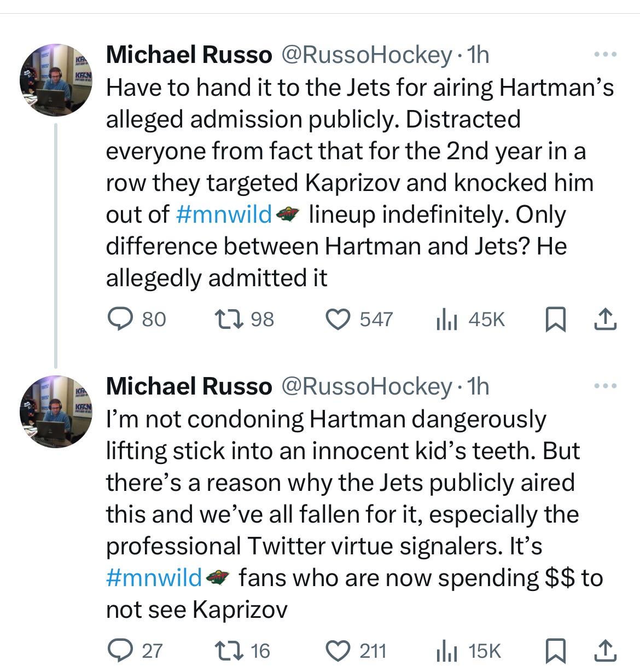Screen dimensions: 640x672
Task: Open the #mnwild hashtag in second tweet
Action: 154,578
